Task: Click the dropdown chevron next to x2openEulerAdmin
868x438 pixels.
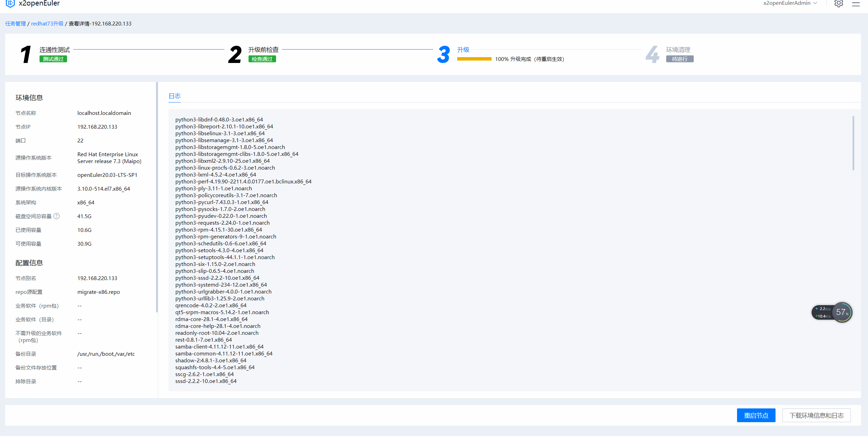Action: [815, 3]
